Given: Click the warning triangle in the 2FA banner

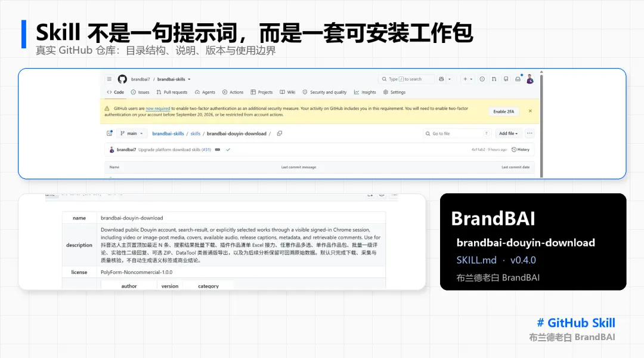Looking at the screenshot, I should click(x=107, y=109).
